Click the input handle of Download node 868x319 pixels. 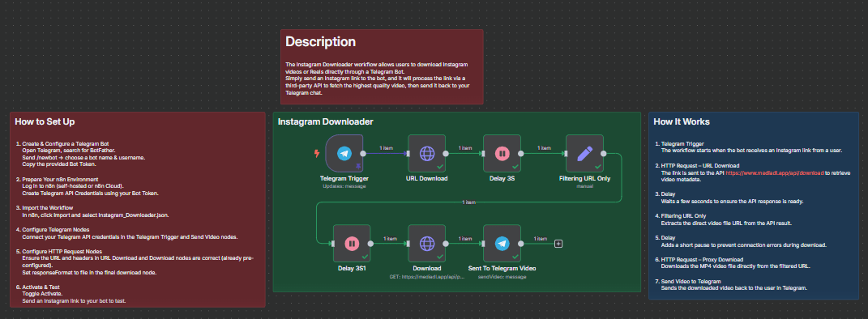[x=408, y=243]
